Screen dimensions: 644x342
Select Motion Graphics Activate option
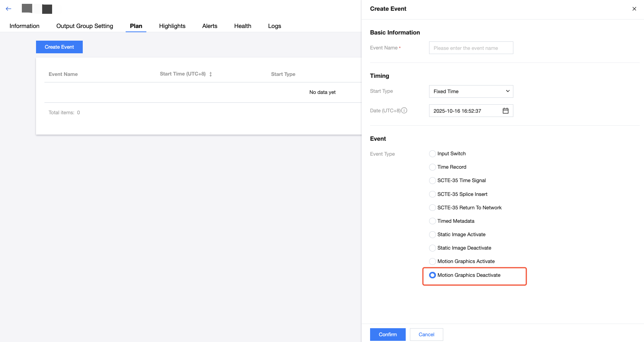click(433, 261)
